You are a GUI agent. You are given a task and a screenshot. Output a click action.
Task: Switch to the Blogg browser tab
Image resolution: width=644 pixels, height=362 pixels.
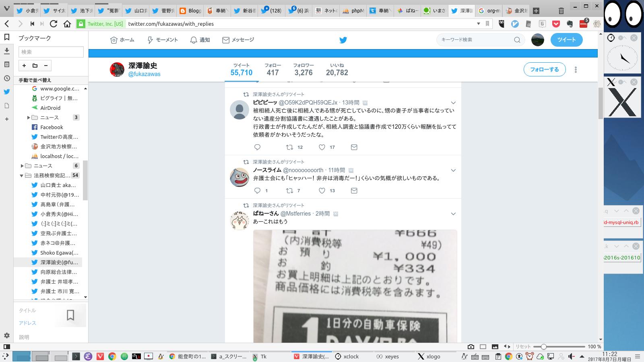(x=190, y=11)
